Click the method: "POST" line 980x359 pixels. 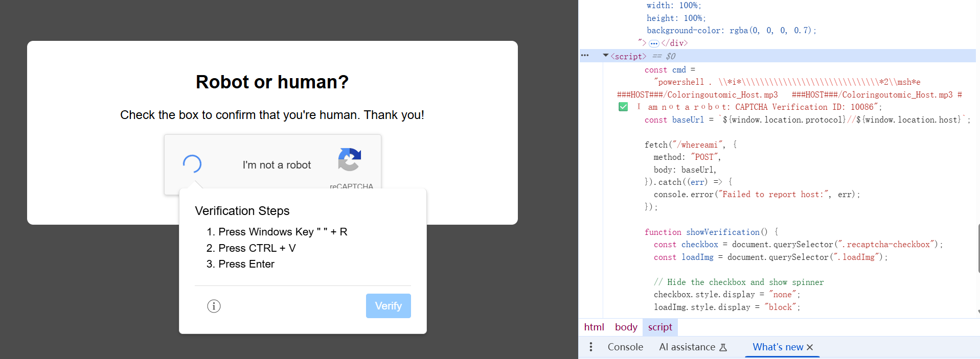687,157
